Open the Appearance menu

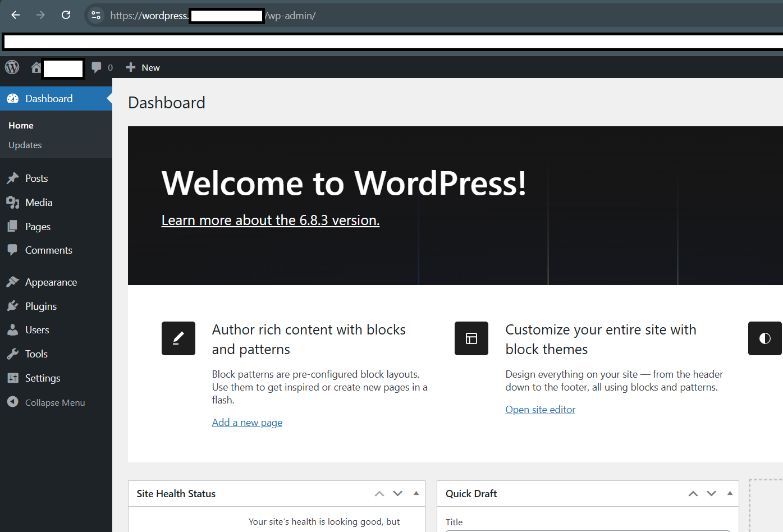(x=51, y=282)
